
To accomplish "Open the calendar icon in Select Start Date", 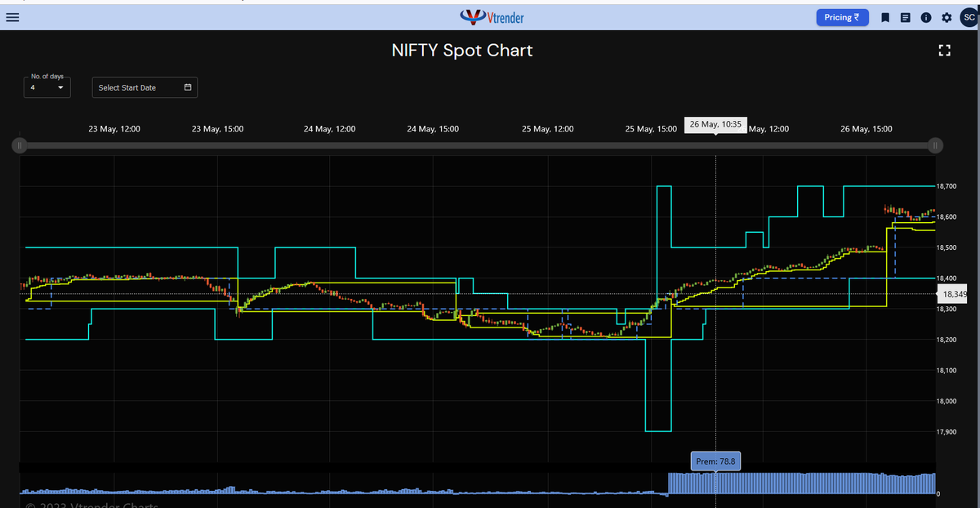I will click(189, 87).
